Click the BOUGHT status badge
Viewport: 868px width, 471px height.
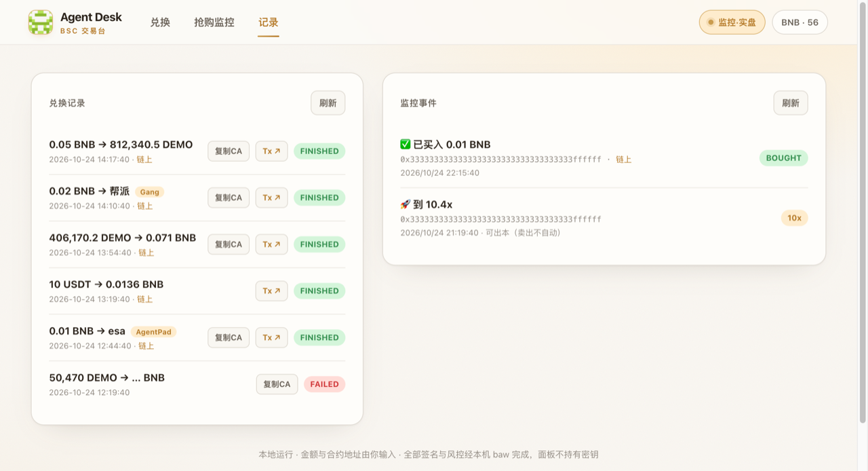783,158
